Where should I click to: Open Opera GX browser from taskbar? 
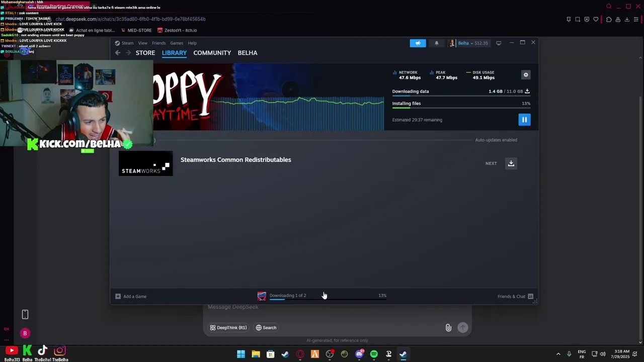(300, 354)
